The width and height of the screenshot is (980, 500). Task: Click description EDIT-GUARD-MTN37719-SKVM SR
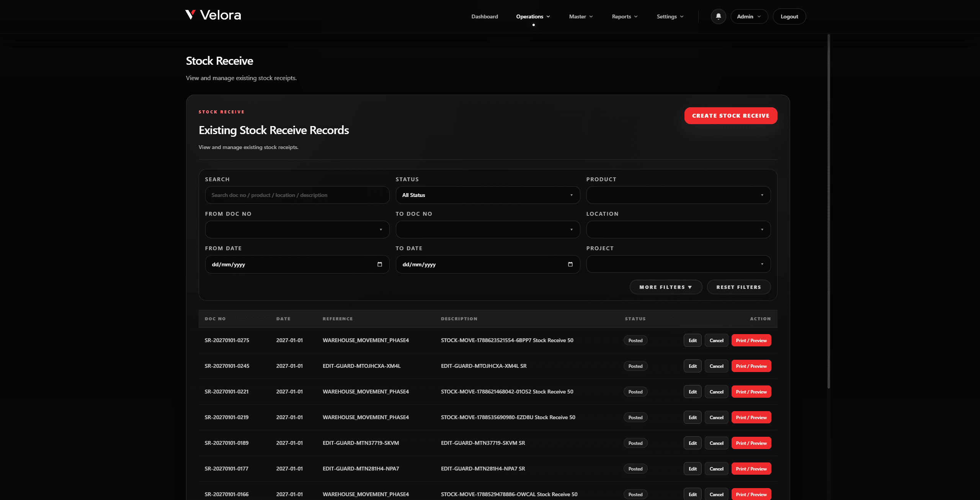(x=483, y=443)
